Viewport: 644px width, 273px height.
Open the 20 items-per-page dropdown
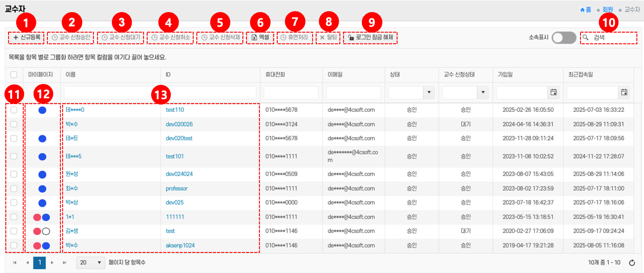click(x=90, y=263)
